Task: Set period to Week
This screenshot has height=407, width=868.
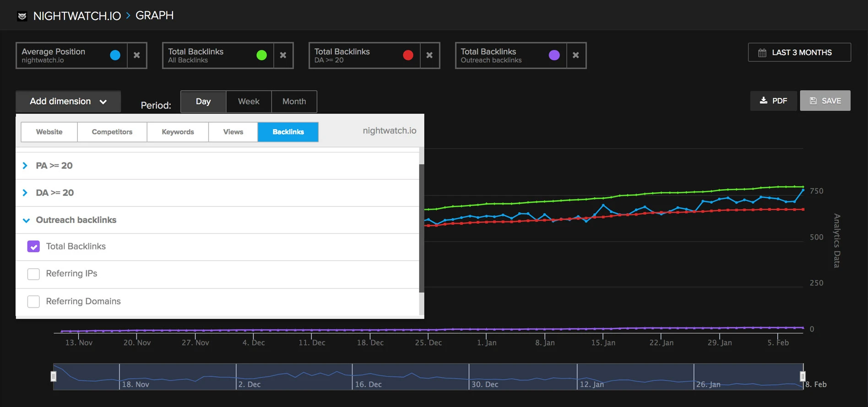Action: (x=249, y=102)
